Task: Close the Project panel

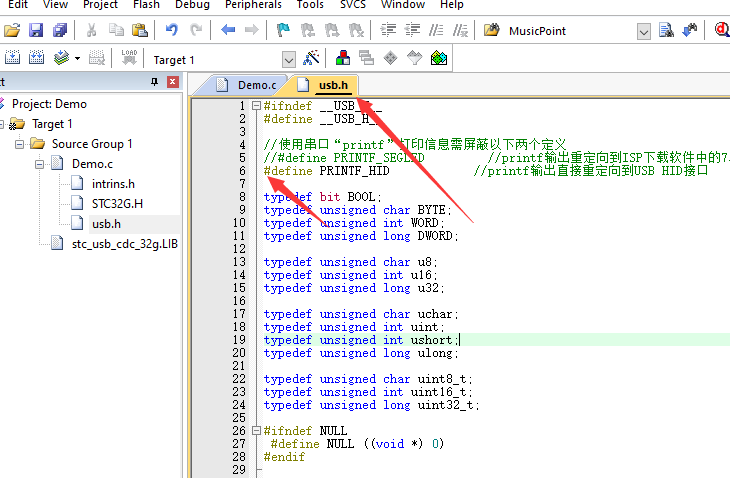Action: click(172, 82)
